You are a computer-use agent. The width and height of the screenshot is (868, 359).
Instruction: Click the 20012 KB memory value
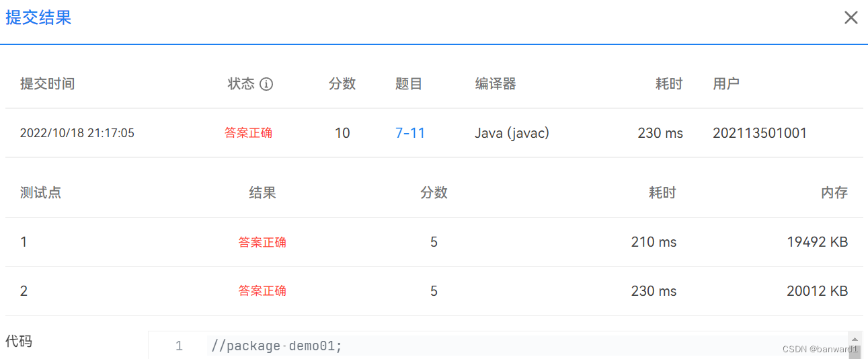click(818, 291)
